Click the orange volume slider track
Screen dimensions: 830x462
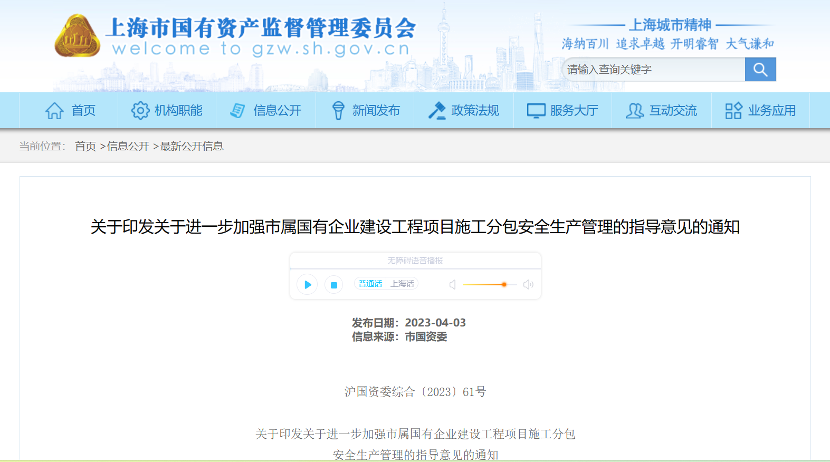[485, 285]
